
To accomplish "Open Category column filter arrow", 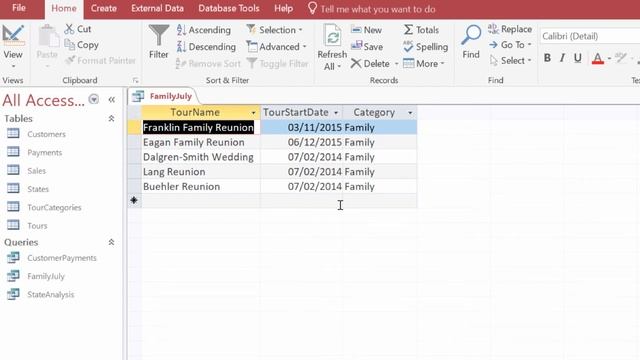I will click(x=410, y=113).
